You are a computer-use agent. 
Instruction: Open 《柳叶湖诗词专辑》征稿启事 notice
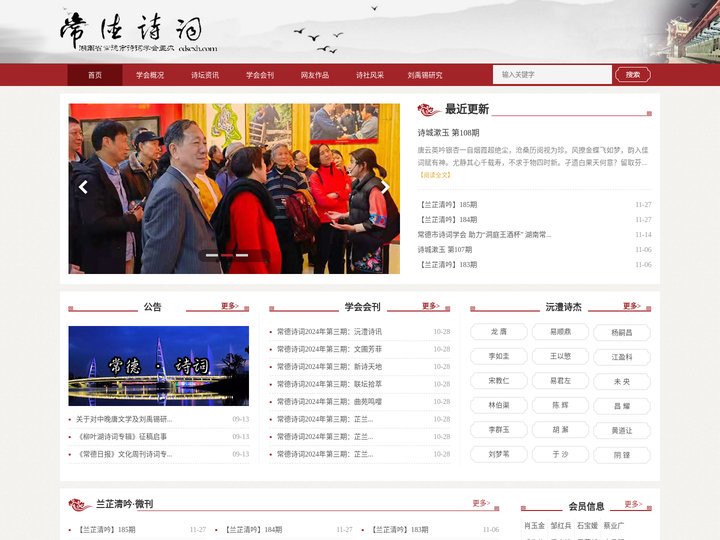(123, 437)
